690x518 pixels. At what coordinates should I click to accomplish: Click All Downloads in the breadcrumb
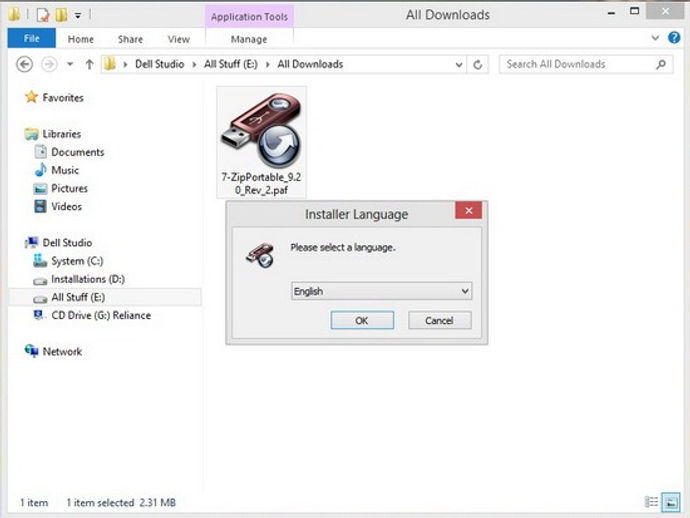310,64
